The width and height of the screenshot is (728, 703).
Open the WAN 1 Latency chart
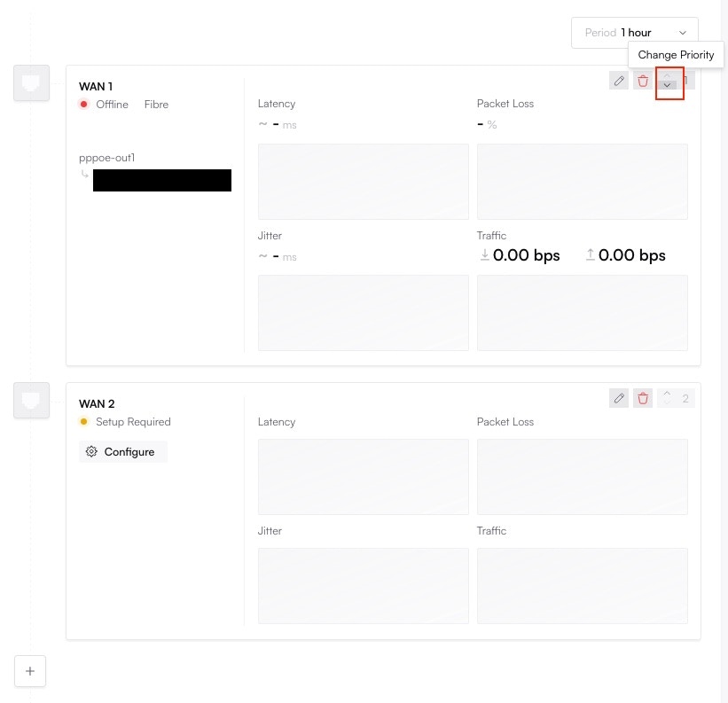click(363, 182)
